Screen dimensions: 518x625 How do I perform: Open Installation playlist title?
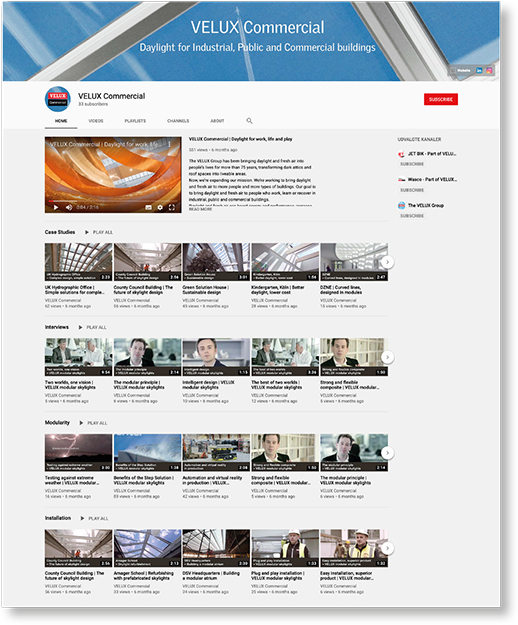[x=58, y=518]
